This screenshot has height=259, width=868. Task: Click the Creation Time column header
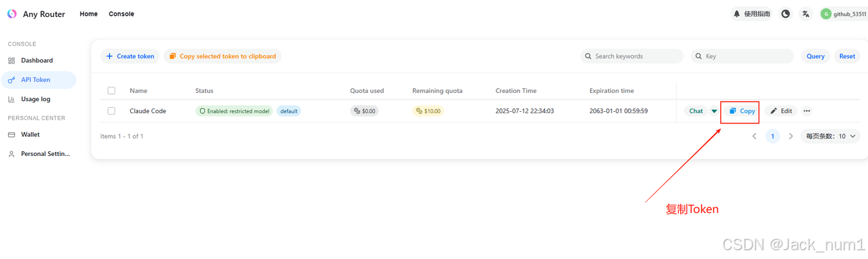pyautogui.click(x=516, y=91)
